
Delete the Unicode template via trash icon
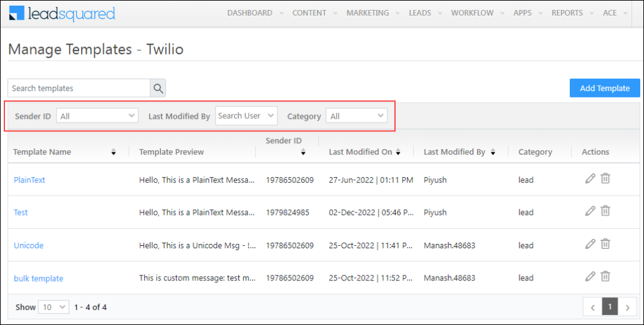coord(605,244)
